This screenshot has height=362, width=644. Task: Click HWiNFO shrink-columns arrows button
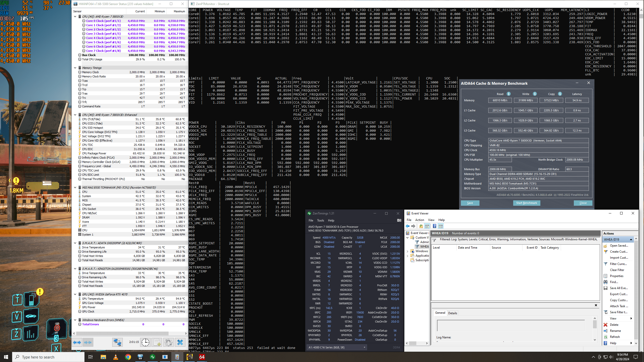point(88,342)
